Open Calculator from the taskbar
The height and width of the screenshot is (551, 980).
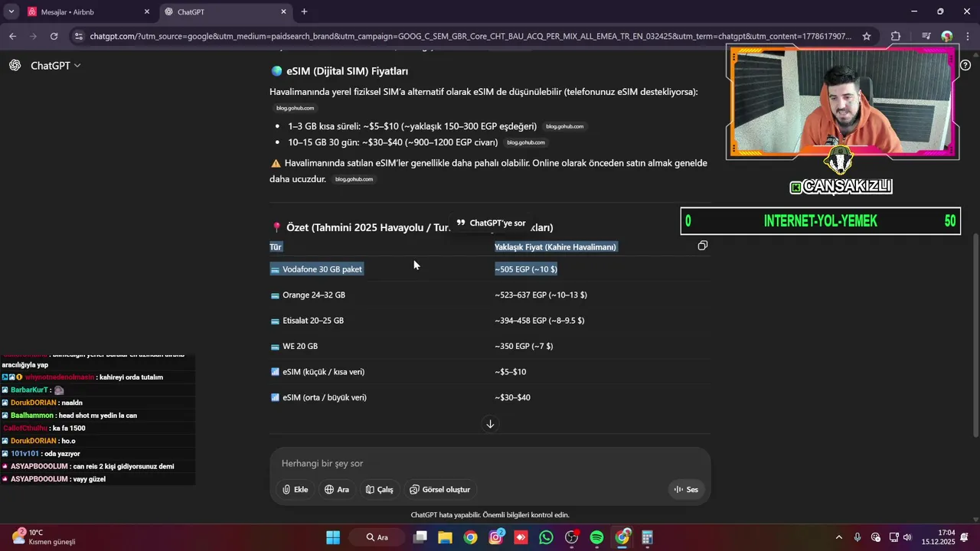pos(647,537)
